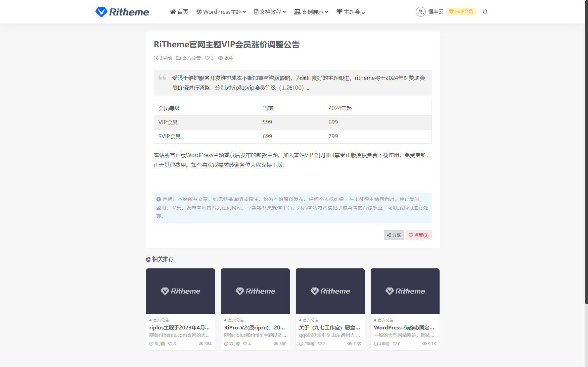Screen dimensions: 588x367
Task: Open the 首页 home menu item
Action: pyautogui.click(x=179, y=12)
